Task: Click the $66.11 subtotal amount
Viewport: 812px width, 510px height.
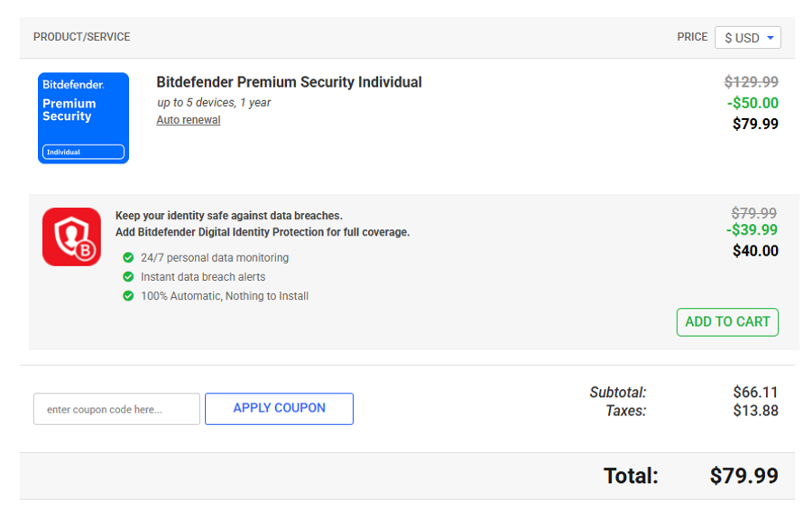Action: pyautogui.click(x=755, y=393)
